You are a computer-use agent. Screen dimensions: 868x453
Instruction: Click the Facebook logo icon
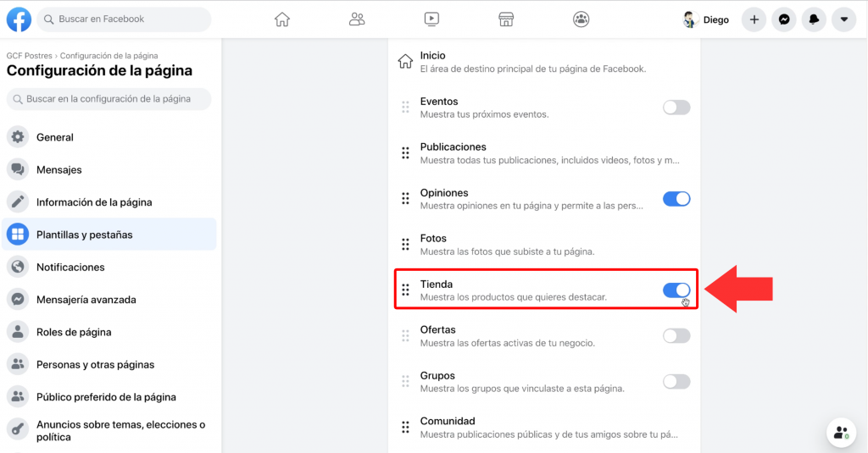pyautogui.click(x=19, y=19)
